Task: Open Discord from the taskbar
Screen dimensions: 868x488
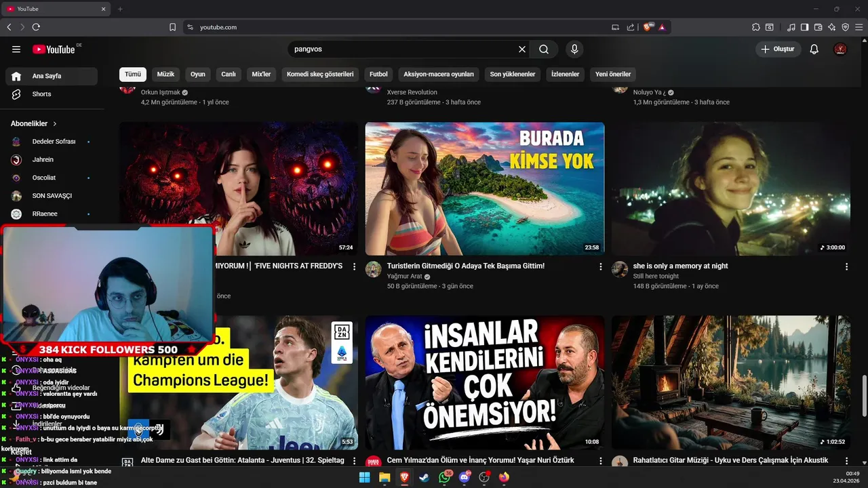Action: tap(465, 477)
